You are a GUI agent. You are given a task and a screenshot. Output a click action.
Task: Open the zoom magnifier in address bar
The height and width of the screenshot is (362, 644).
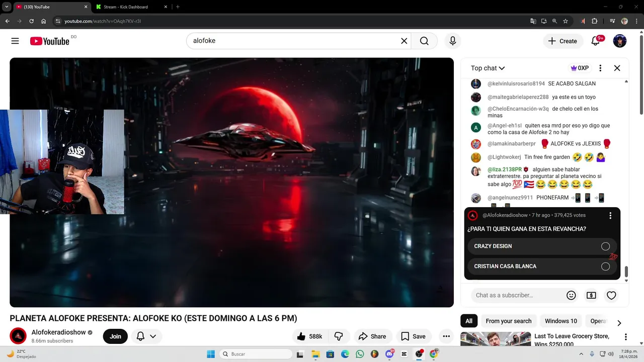pyautogui.click(x=554, y=21)
